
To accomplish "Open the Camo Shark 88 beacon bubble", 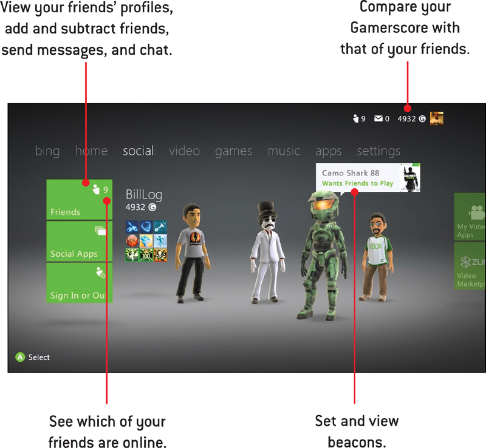I will (368, 178).
